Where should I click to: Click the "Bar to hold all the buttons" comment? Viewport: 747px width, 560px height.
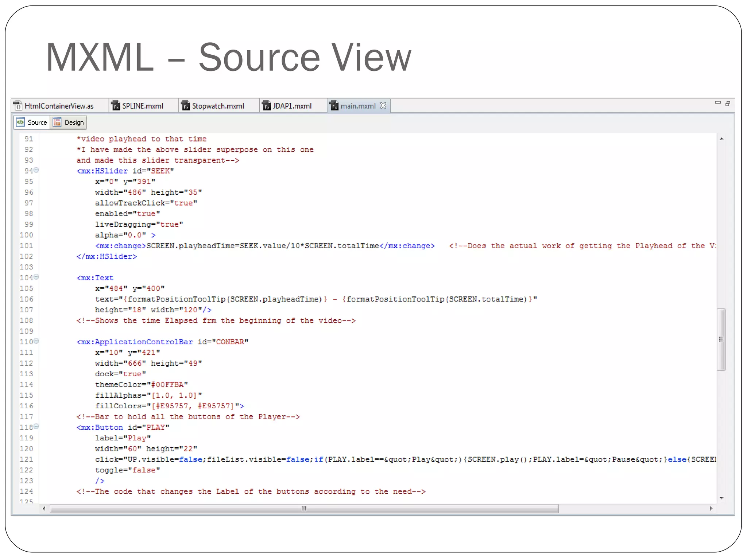point(188,417)
